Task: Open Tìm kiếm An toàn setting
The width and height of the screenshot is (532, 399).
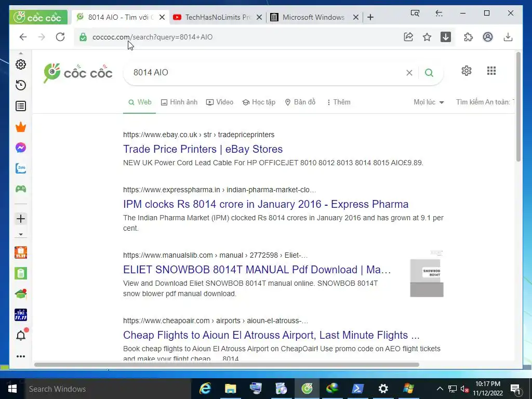Action: click(485, 102)
